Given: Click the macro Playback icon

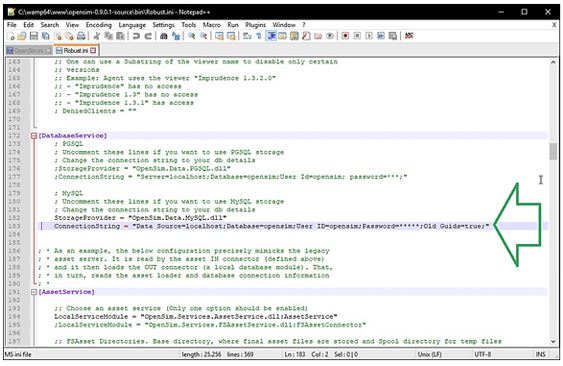Looking at the screenshot, I should tap(369, 36).
